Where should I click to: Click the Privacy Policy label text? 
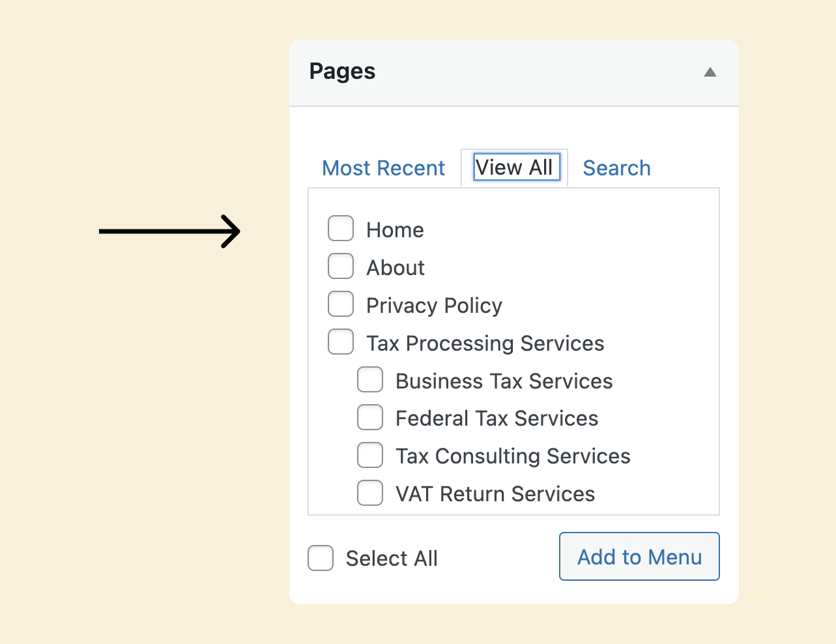434,306
